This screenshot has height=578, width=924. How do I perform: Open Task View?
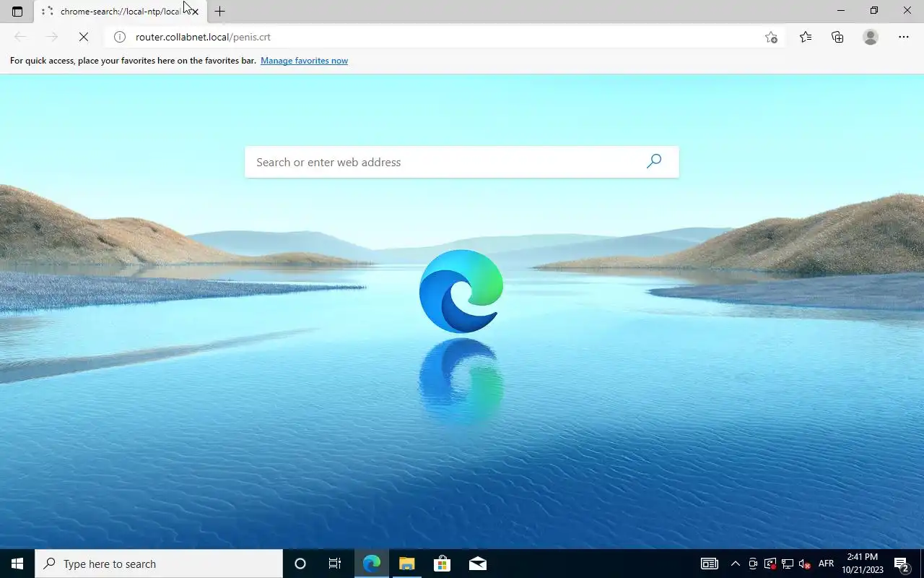point(335,564)
